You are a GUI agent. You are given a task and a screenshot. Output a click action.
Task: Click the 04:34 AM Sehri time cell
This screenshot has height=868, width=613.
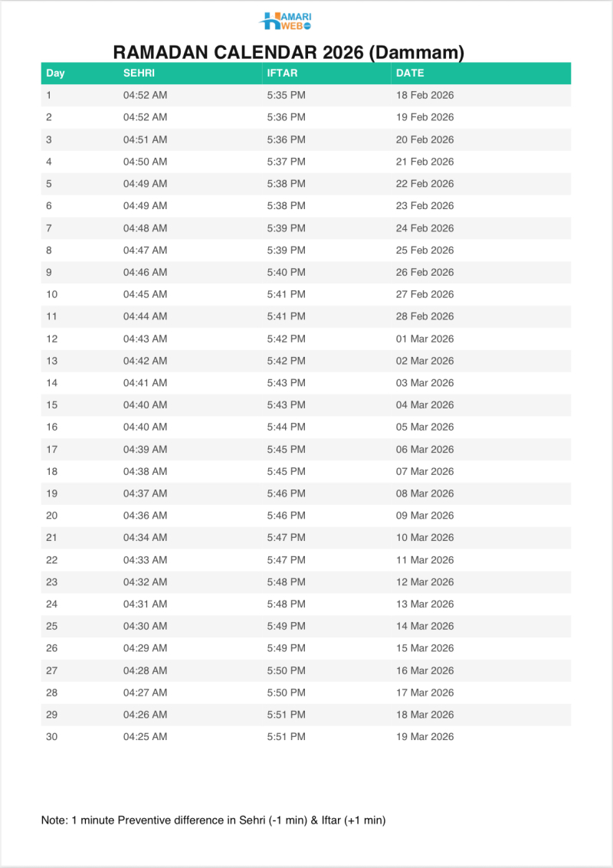(145, 537)
